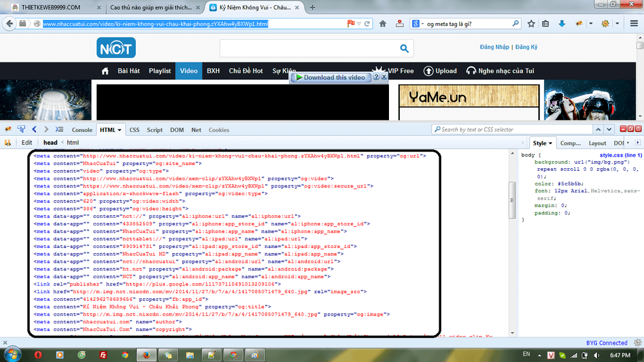
Task: Switch to Firebug Net tab
Action: pos(196,130)
